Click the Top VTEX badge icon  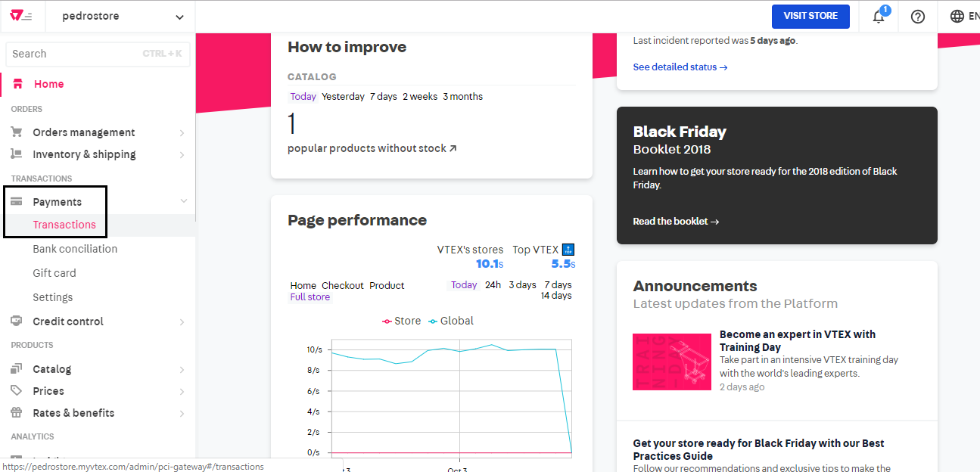click(x=568, y=250)
